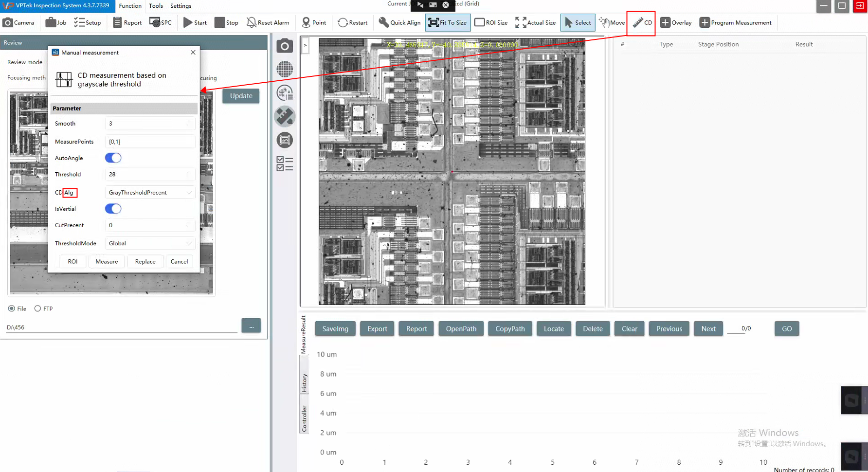Click the SaveImg button
The width and height of the screenshot is (868, 472).
(x=335, y=329)
